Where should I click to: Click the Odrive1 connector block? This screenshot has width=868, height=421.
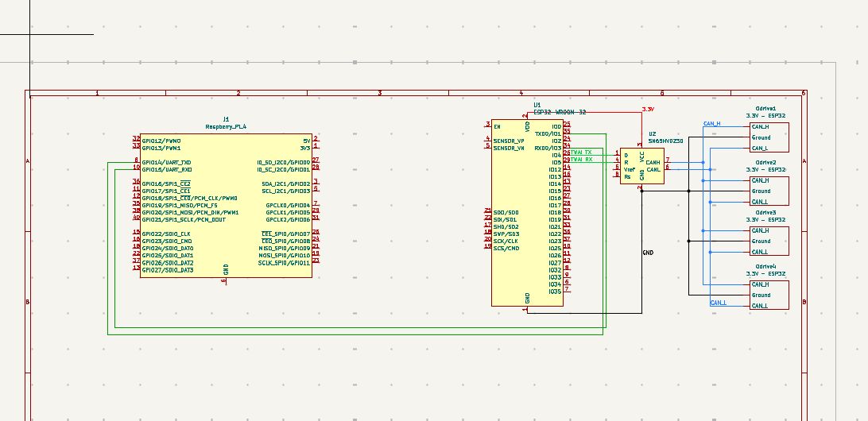coord(768,137)
